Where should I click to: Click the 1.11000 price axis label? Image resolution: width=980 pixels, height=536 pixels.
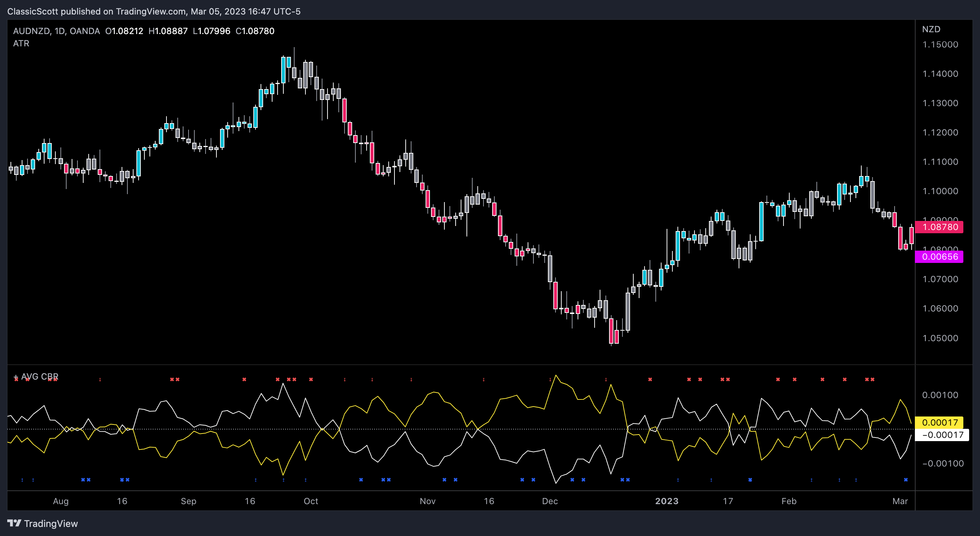tap(940, 162)
